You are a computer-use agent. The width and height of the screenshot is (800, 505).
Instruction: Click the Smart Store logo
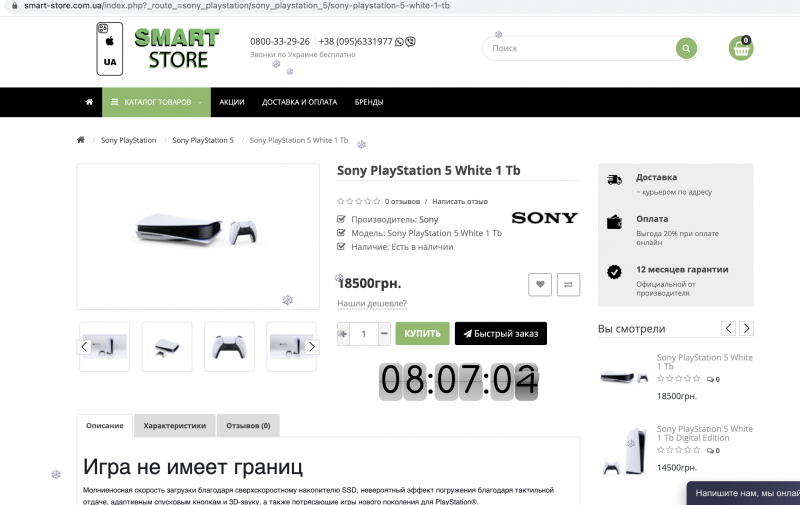(x=159, y=49)
